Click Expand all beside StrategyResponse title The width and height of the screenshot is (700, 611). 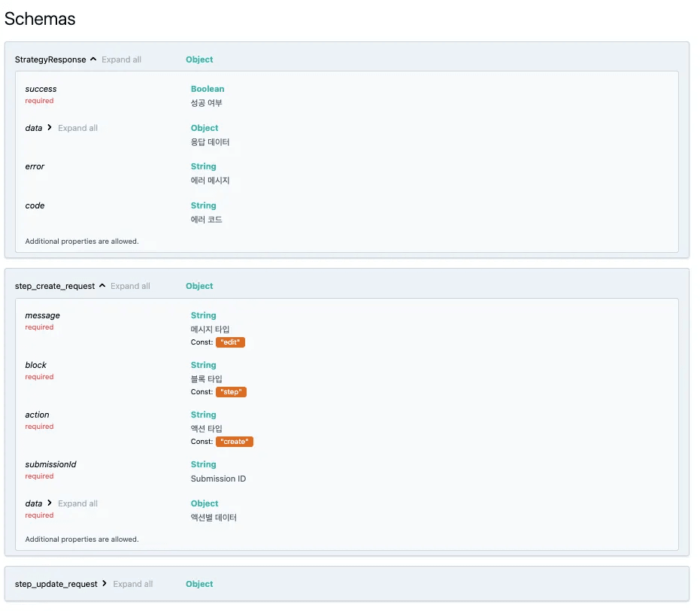coord(121,59)
